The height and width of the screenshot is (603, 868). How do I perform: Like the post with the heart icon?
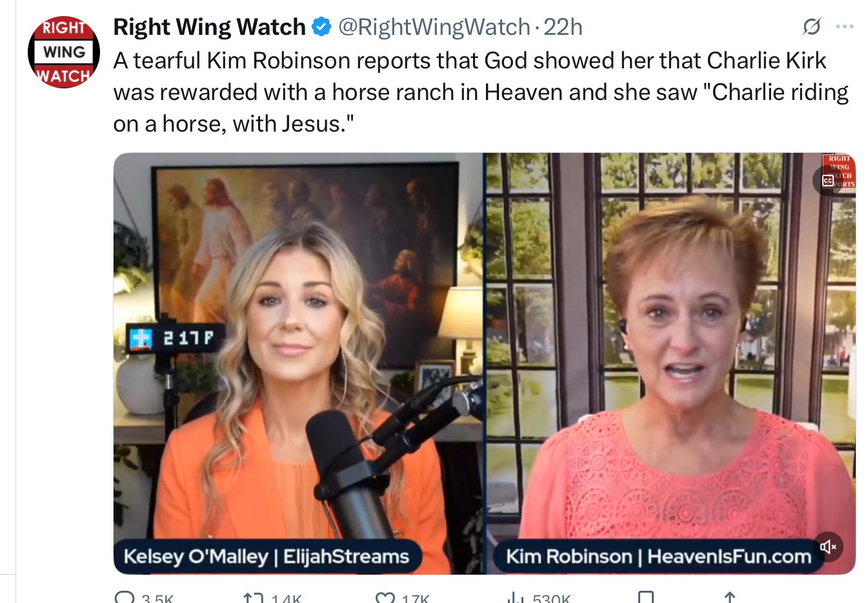tap(385, 598)
